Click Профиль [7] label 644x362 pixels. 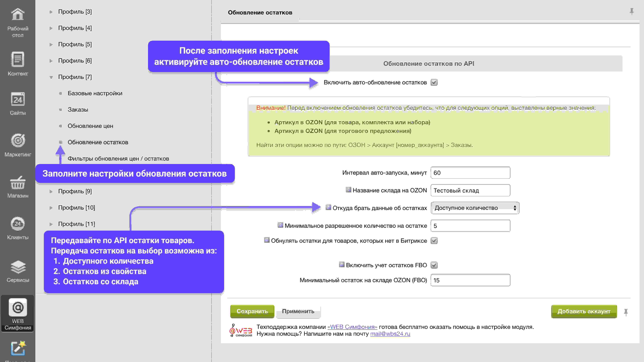(75, 77)
